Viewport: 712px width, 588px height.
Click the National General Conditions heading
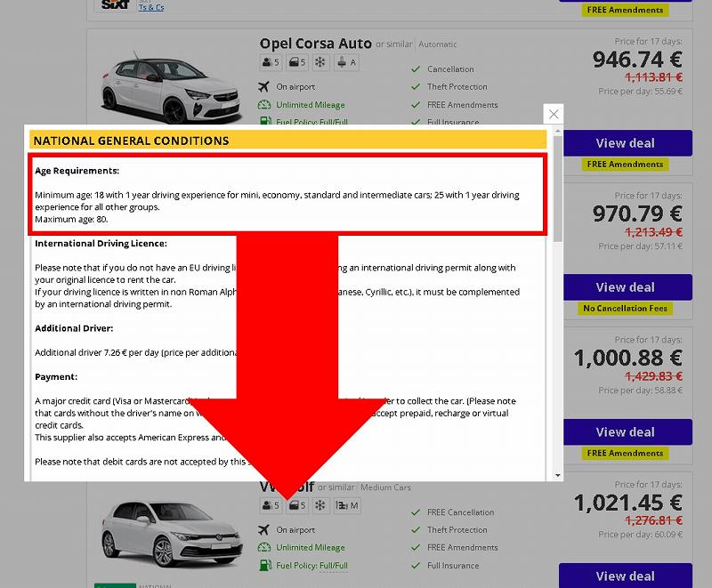tap(131, 141)
